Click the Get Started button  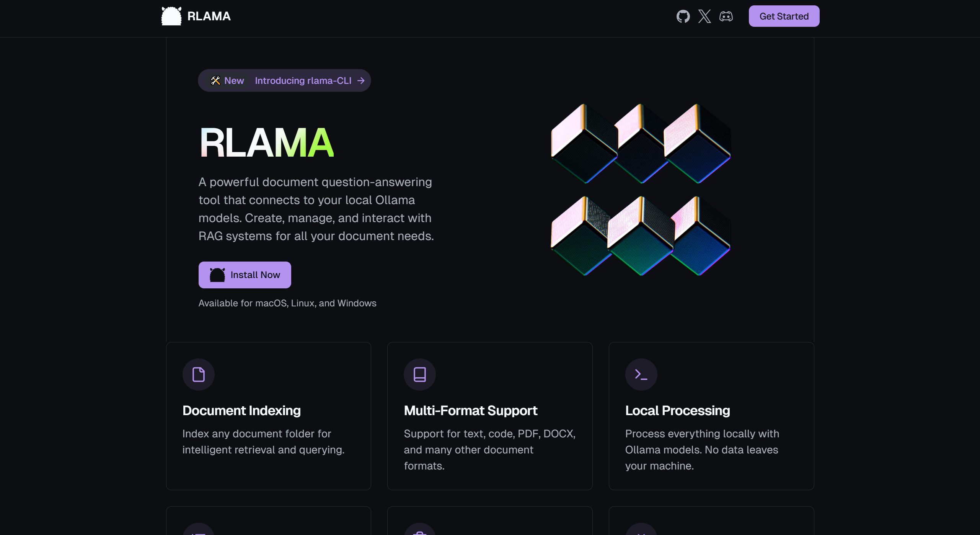coord(784,16)
